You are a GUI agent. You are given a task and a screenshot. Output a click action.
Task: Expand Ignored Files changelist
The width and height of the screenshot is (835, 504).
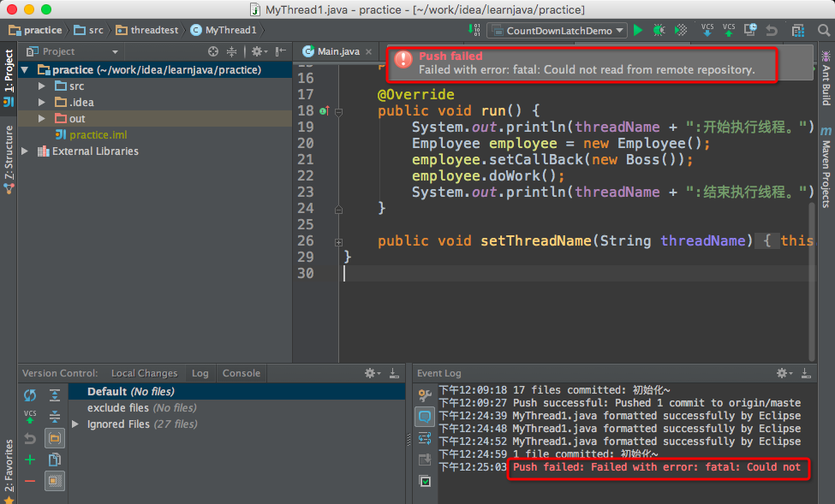[x=75, y=424]
